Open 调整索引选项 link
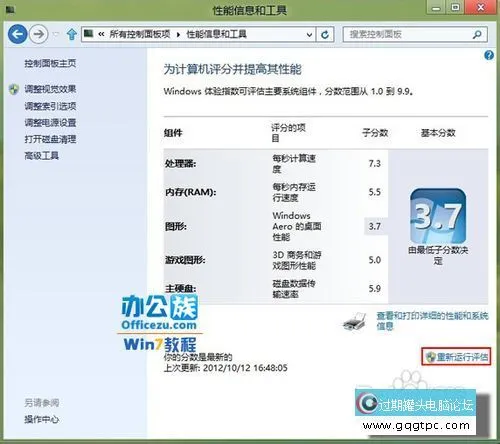The image size is (500, 444). click(50, 106)
